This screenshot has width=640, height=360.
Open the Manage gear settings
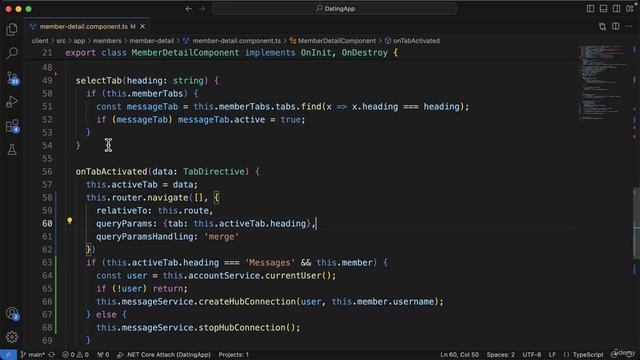click(x=12, y=337)
